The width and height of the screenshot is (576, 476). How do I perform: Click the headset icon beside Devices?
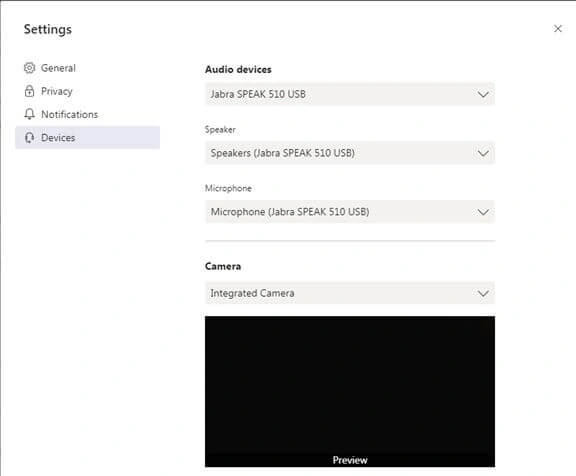click(x=29, y=138)
